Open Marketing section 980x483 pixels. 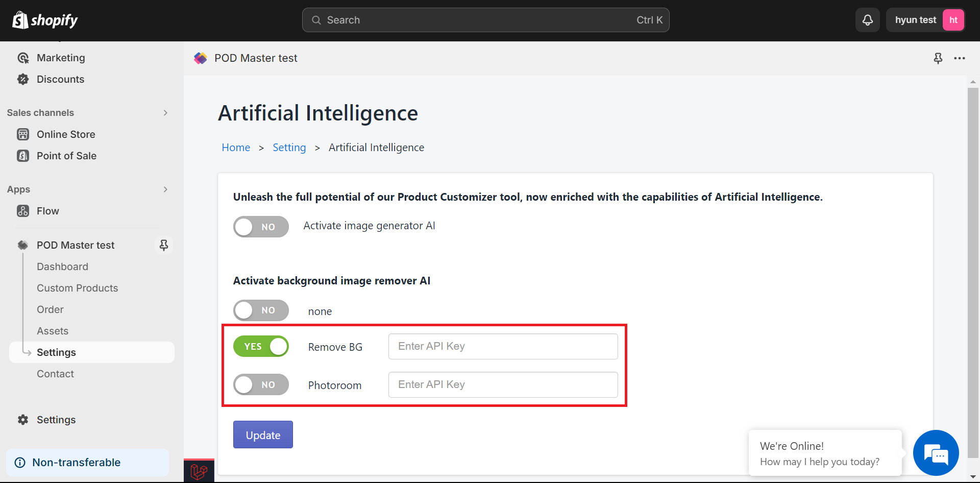pos(61,58)
